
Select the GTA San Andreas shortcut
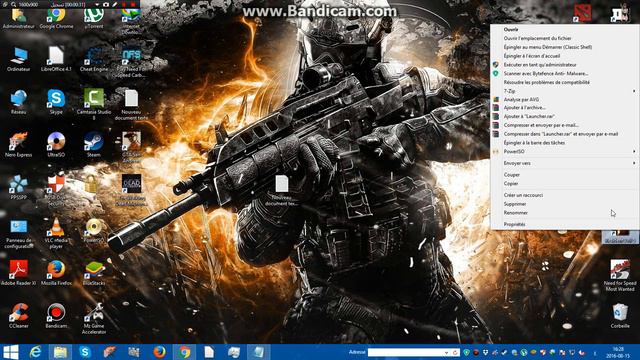131,147
